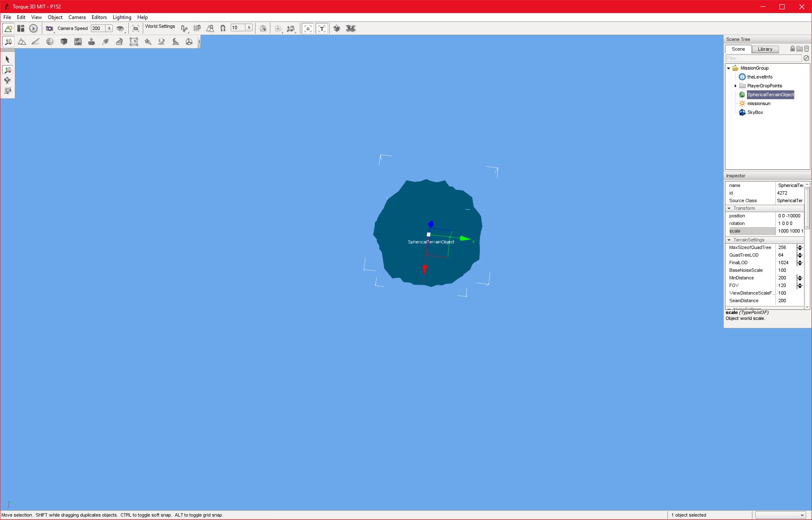Choose the Rotate selection tool
The height and width of the screenshot is (520, 812).
pos(8,80)
